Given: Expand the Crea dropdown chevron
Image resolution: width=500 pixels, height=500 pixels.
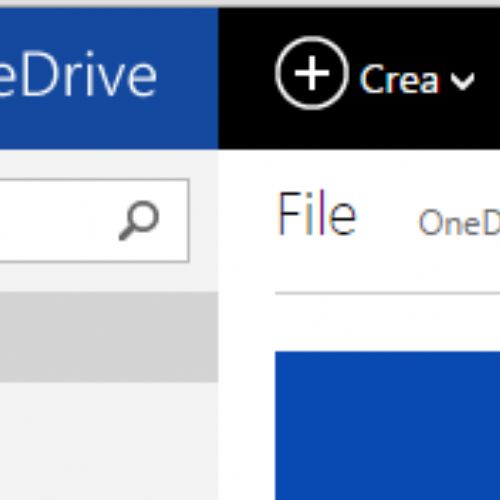Looking at the screenshot, I should point(462,82).
